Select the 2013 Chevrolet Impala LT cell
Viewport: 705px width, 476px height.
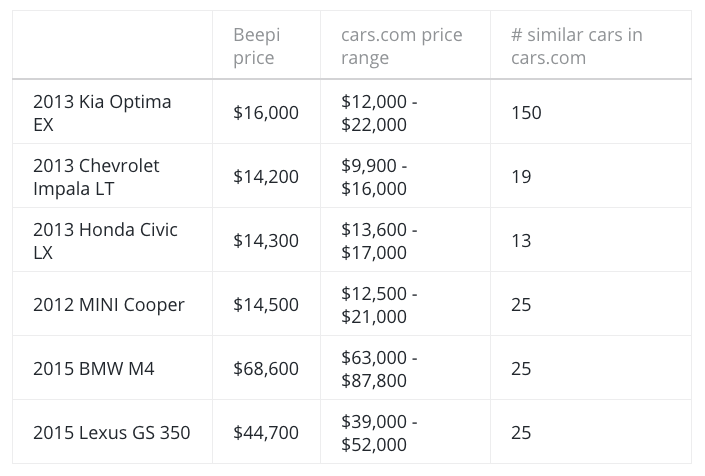click(96, 177)
